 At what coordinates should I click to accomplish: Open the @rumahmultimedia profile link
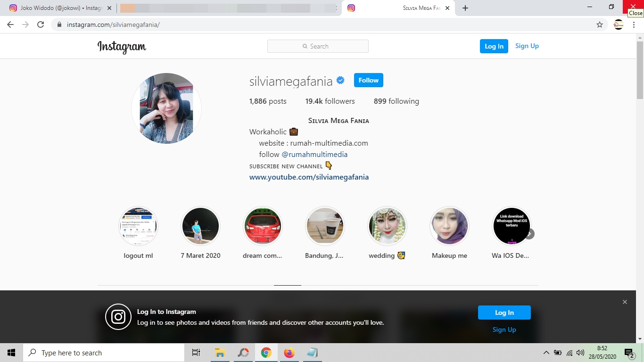point(314,154)
